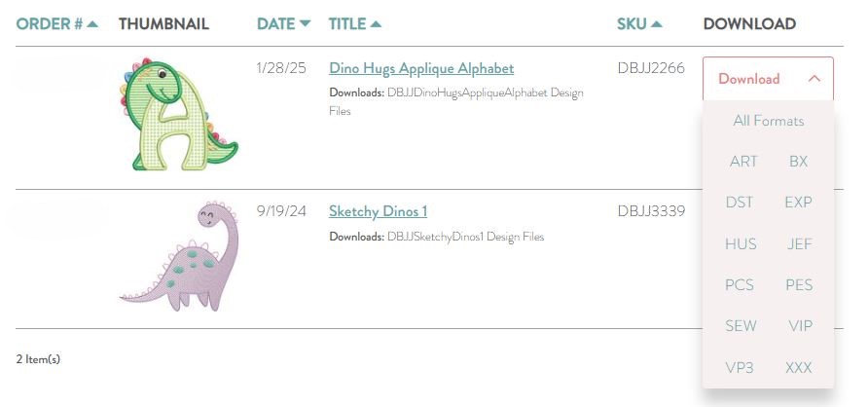Sort by Date column header
The width and height of the screenshot is (868, 407).
tap(283, 23)
